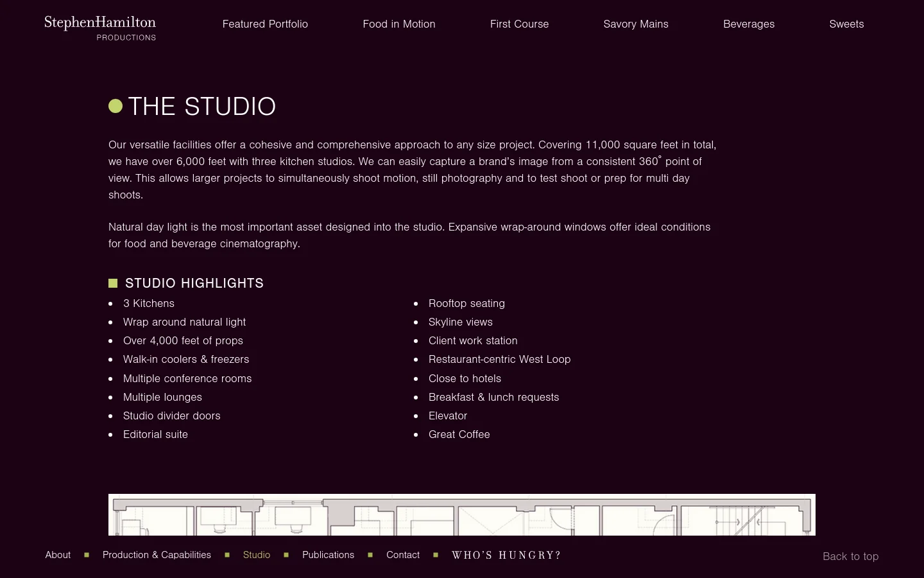Open the First Course section

click(x=519, y=24)
